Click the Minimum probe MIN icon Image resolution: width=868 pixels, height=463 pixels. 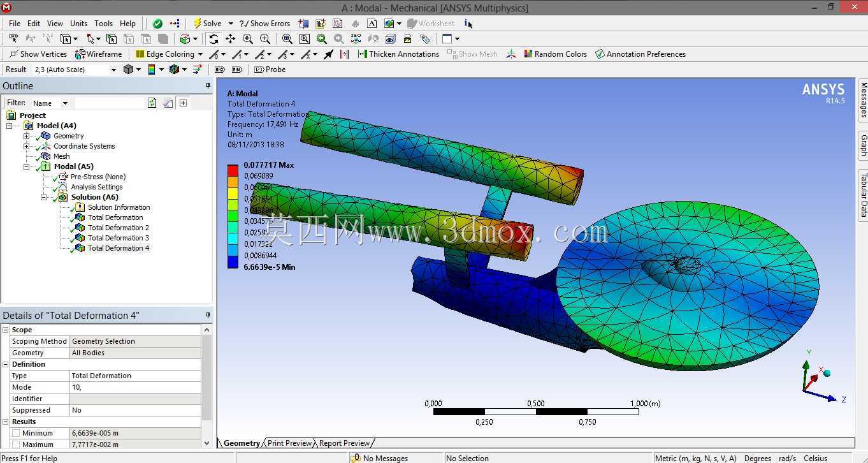(237, 70)
